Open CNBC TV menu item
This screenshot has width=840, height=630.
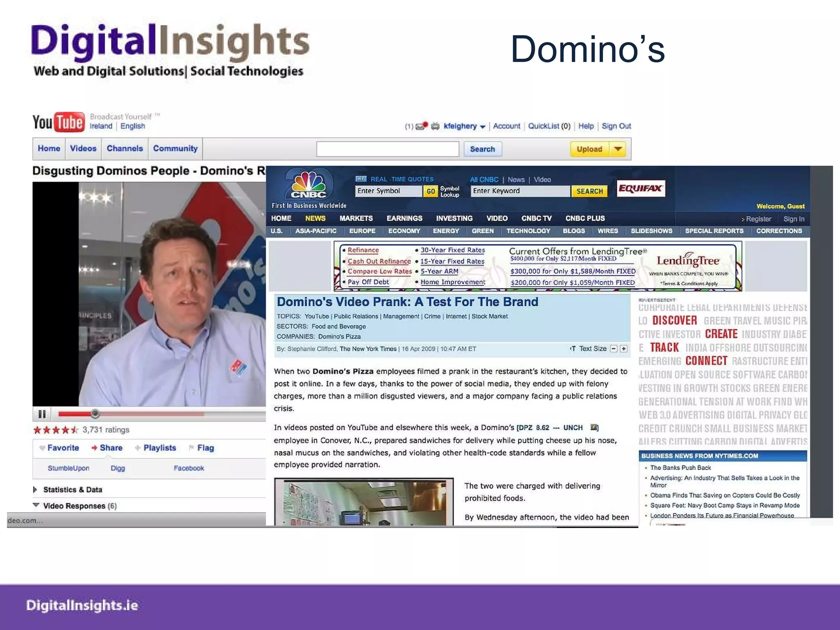536,218
